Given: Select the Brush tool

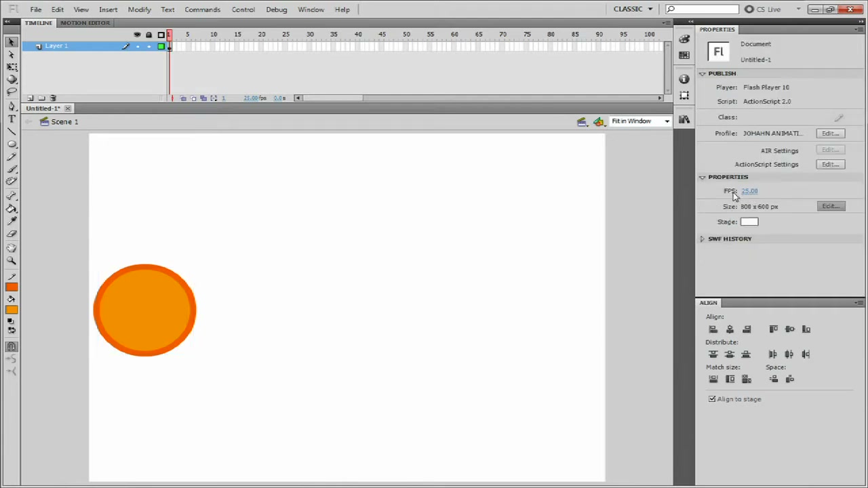Looking at the screenshot, I should 12,169.
